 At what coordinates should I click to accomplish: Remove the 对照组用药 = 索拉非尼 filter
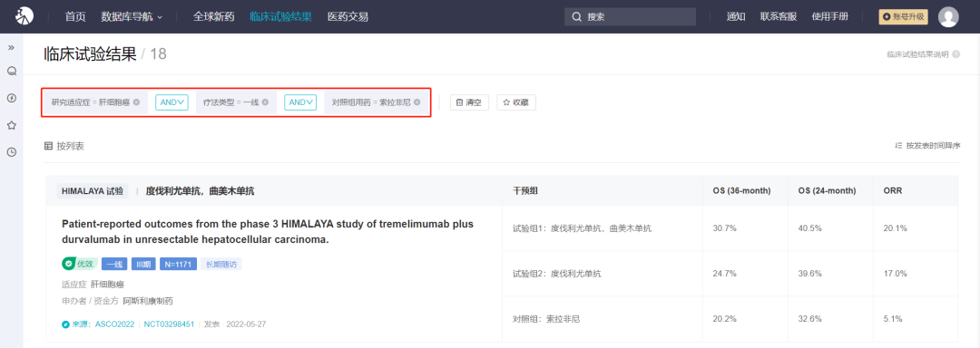[416, 102]
